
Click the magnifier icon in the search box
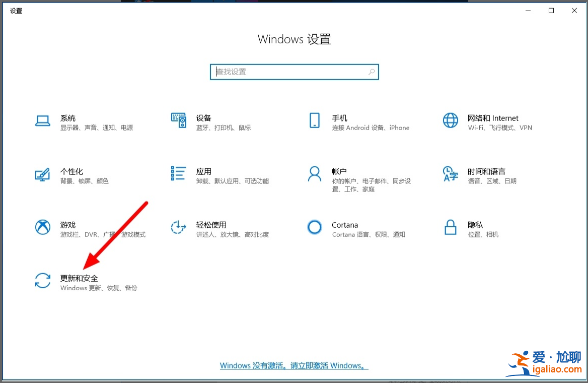pyautogui.click(x=371, y=72)
